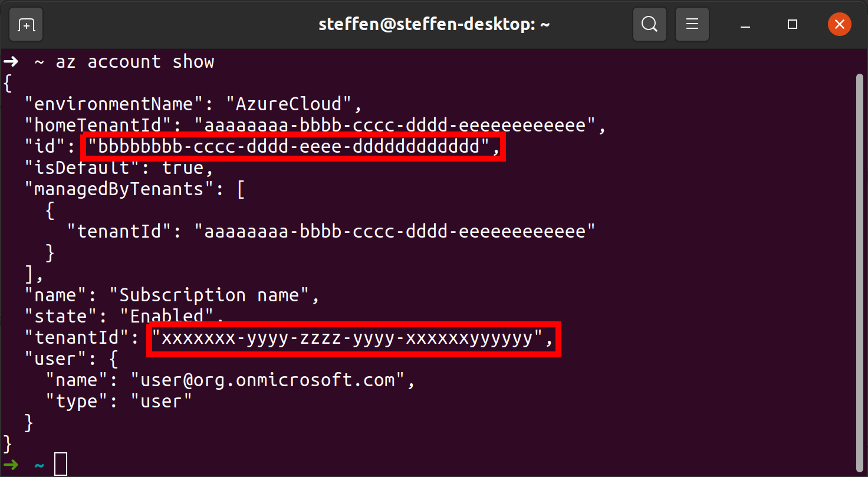Click the terminal vertical scrollbar

[x=860, y=265]
